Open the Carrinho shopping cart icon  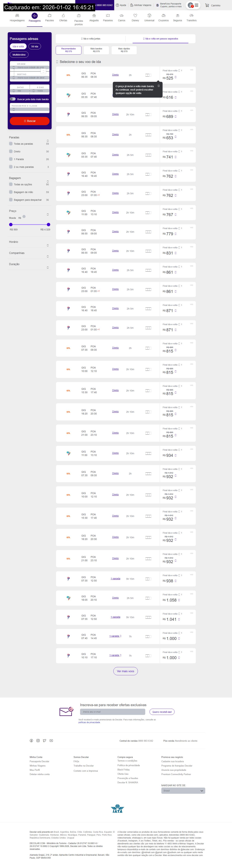[x=207, y=5]
